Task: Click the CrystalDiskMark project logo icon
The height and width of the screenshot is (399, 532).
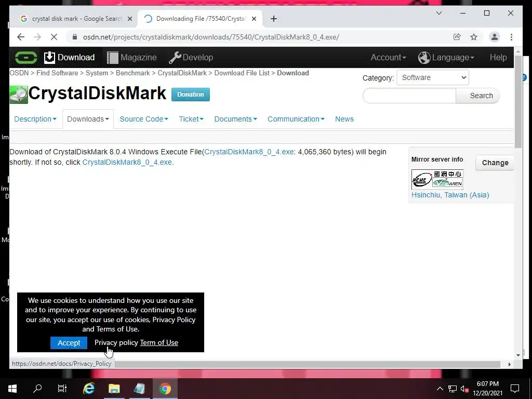Action: [19, 95]
